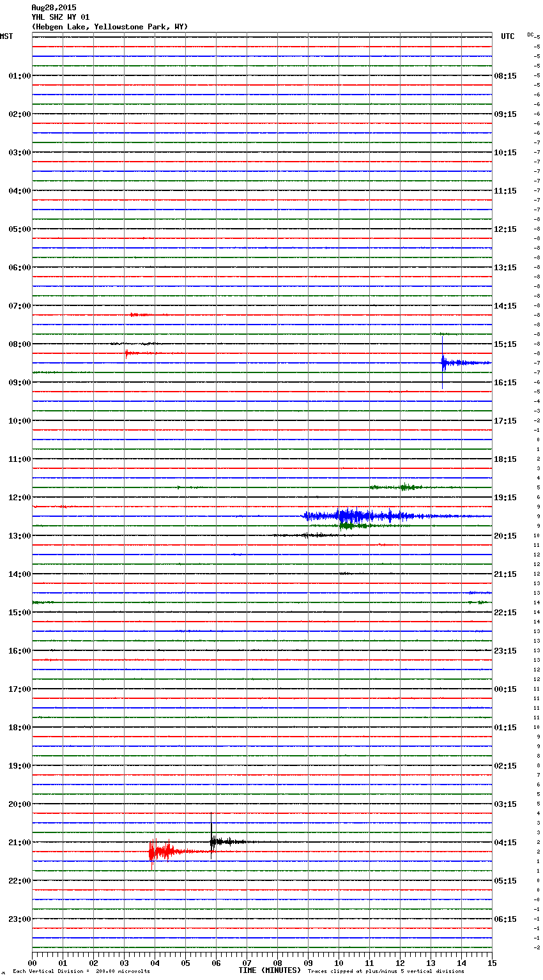The width and height of the screenshot is (543, 980).
Task: Click the 23:00 MST time label
Action: [x=19, y=919]
